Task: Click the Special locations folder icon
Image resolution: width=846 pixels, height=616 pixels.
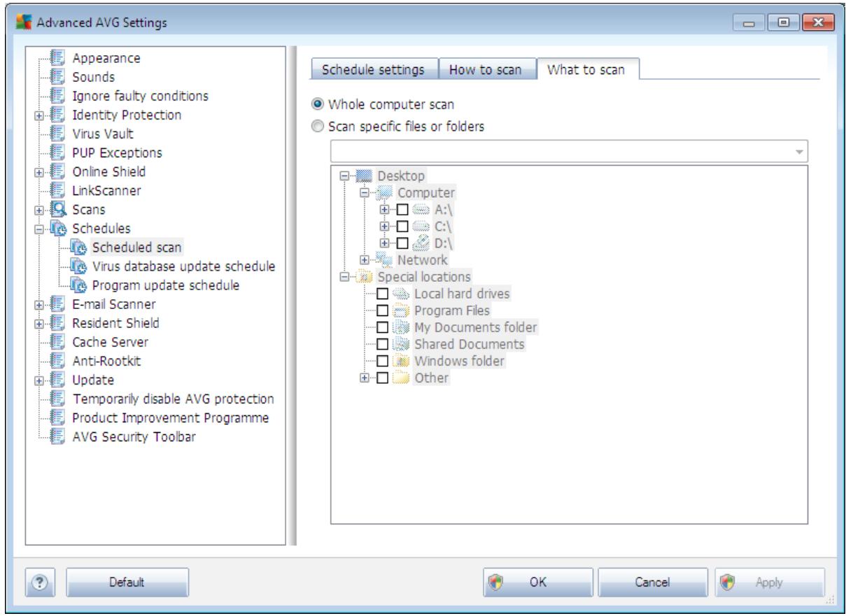Action: 363,277
